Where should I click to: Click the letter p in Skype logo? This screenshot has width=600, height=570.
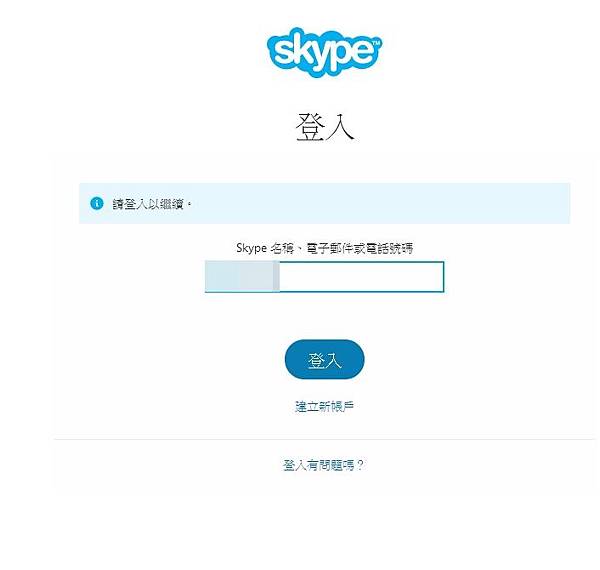(x=340, y=56)
